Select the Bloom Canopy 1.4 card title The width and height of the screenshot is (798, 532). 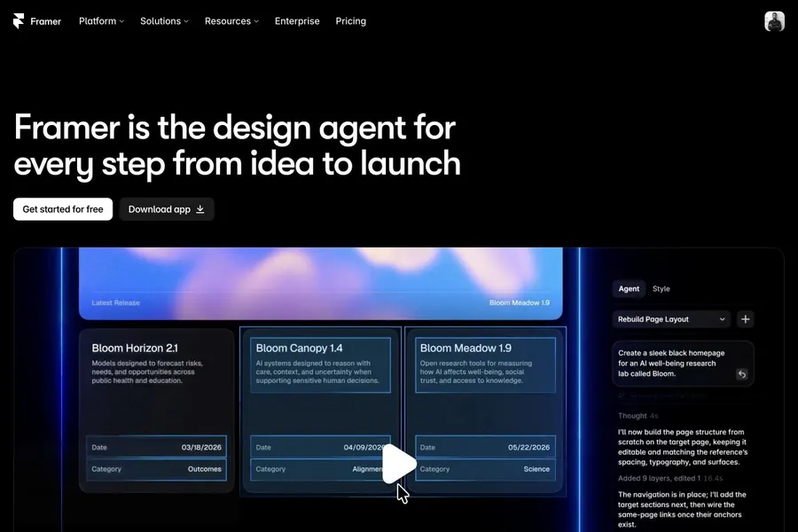[300, 348]
